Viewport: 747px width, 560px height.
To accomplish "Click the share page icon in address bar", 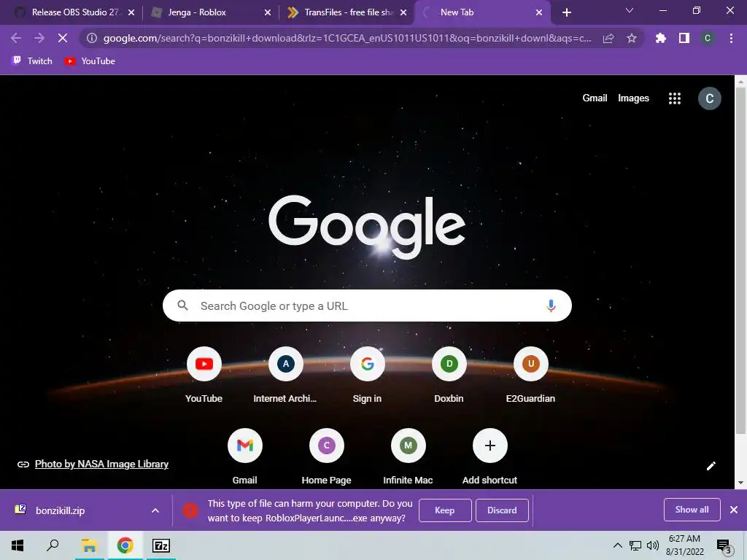I will pyautogui.click(x=608, y=38).
